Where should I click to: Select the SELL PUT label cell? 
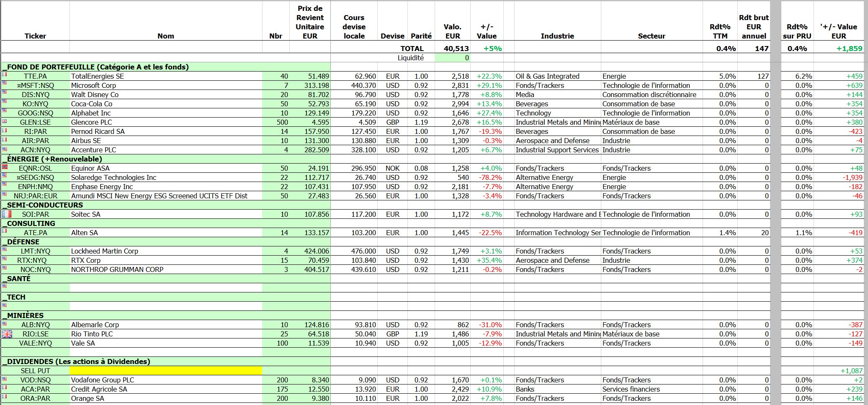[x=35, y=371]
